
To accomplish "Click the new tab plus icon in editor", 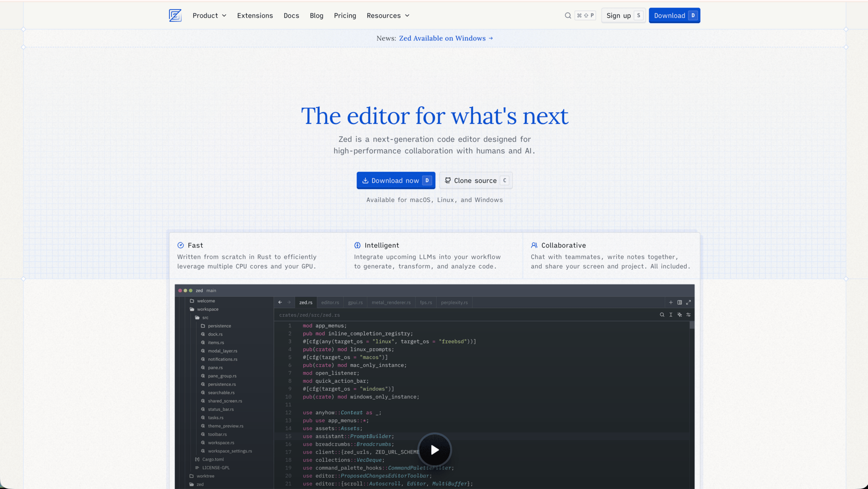I will [x=671, y=302].
